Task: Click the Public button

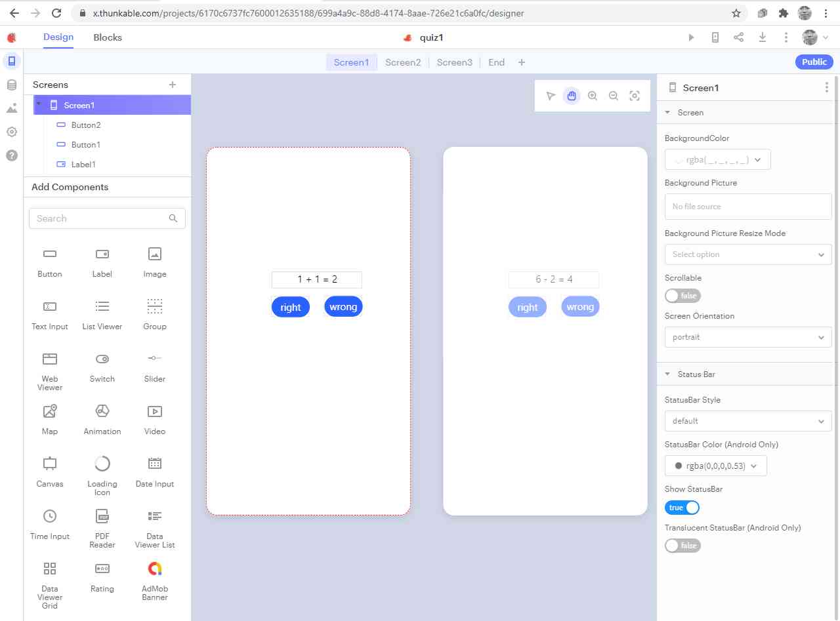Action: (x=814, y=62)
